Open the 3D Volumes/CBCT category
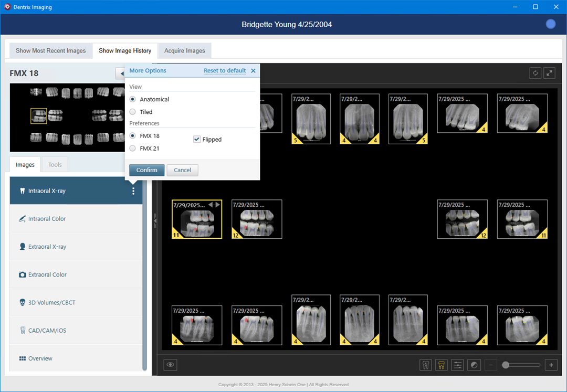 (x=76, y=302)
